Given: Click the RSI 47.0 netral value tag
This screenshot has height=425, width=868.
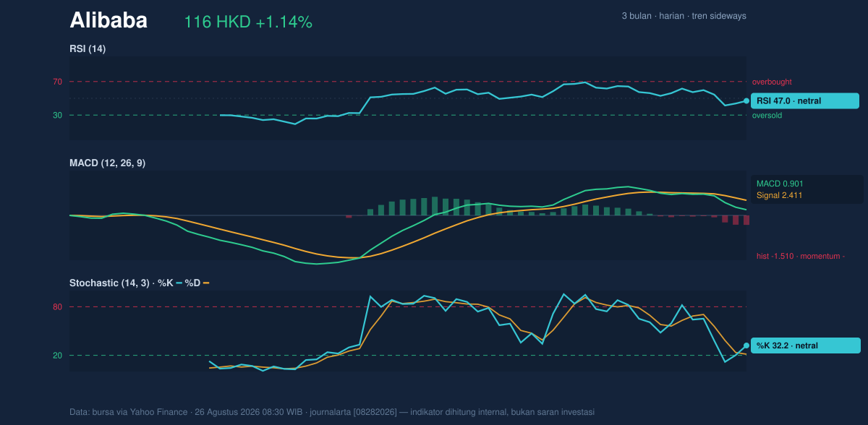Looking at the screenshot, I should click(805, 101).
